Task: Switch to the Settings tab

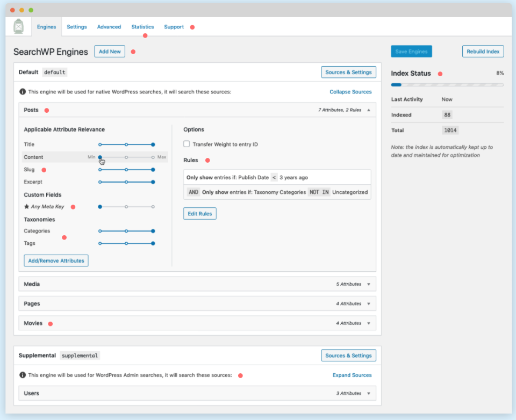Action: [77, 27]
